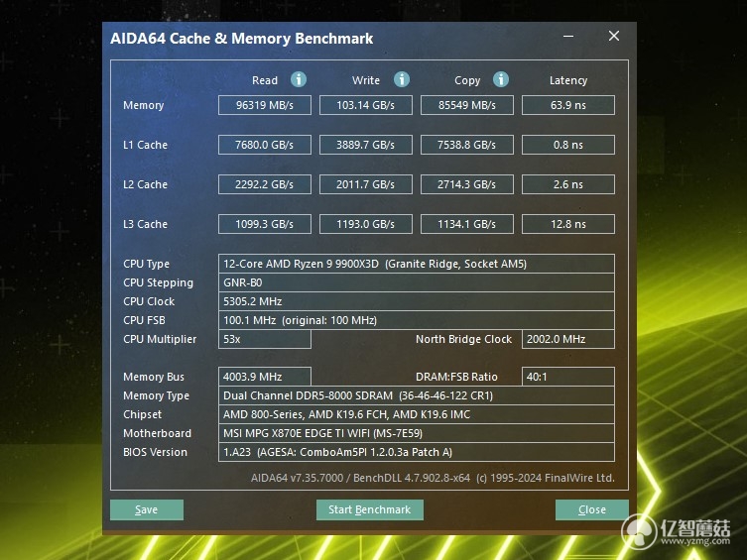Viewport: 747px width, 560px height.
Task: Click the Read column header
Action: point(265,80)
